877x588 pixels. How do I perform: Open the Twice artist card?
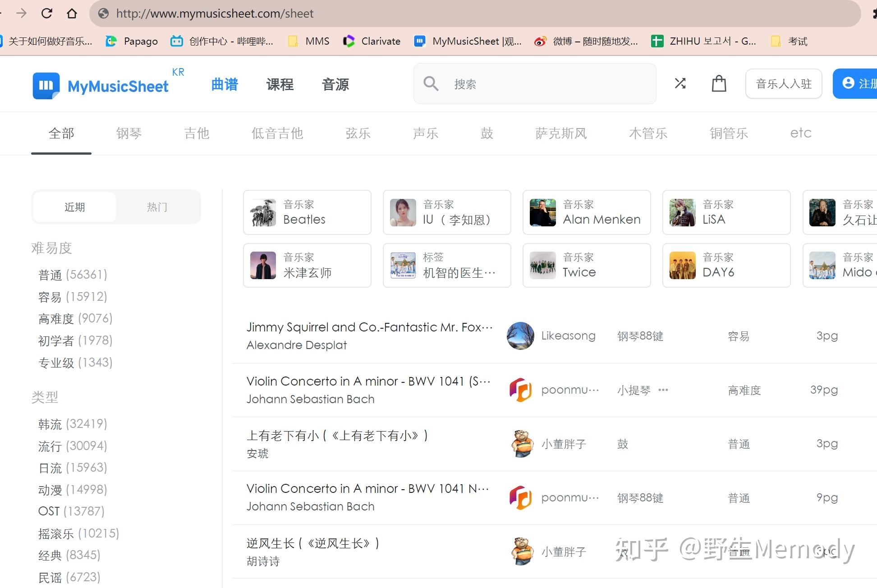[587, 265]
